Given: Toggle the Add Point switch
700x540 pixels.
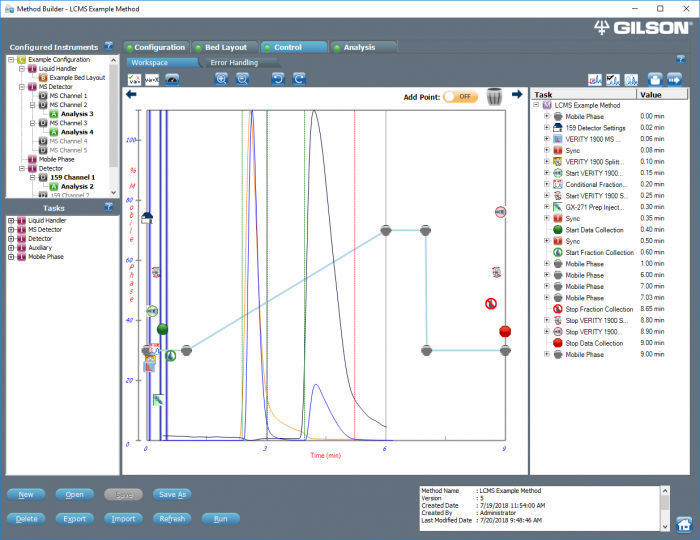Looking at the screenshot, I should [461, 96].
